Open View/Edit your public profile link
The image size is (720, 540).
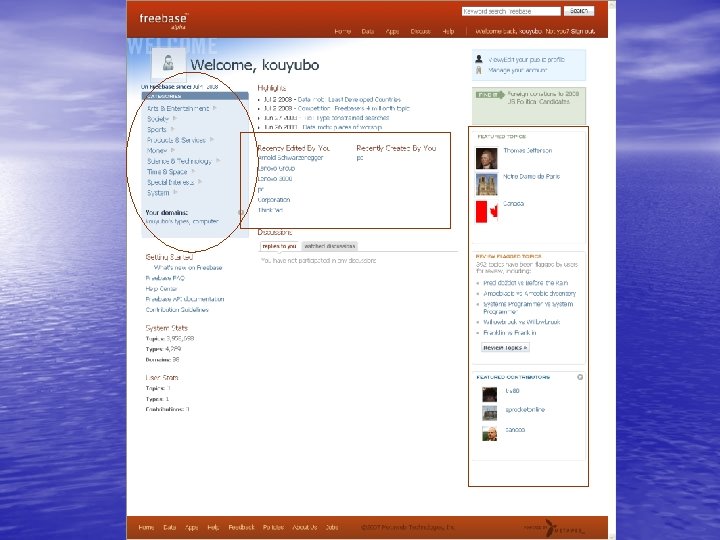(526, 60)
